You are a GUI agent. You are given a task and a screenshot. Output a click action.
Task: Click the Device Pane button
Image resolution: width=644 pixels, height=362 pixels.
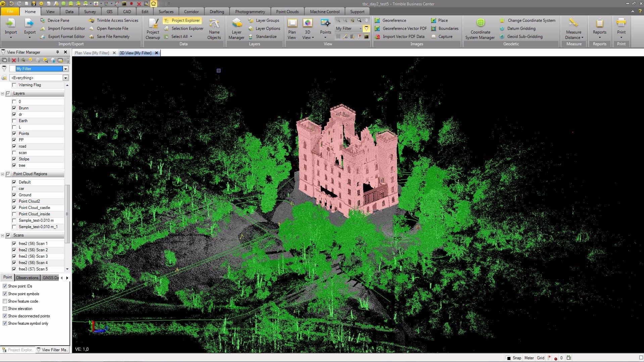tap(55, 20)
